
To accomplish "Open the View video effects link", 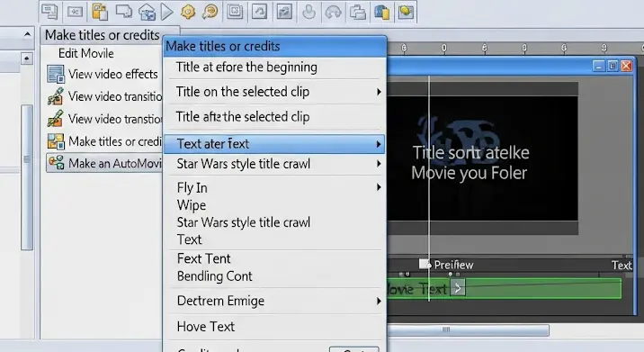I will click(x=113, y=74).
